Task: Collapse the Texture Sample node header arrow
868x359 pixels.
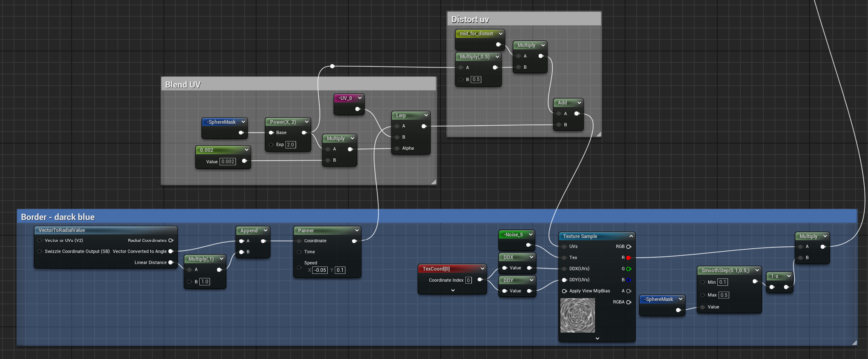Action: (631, 236)
